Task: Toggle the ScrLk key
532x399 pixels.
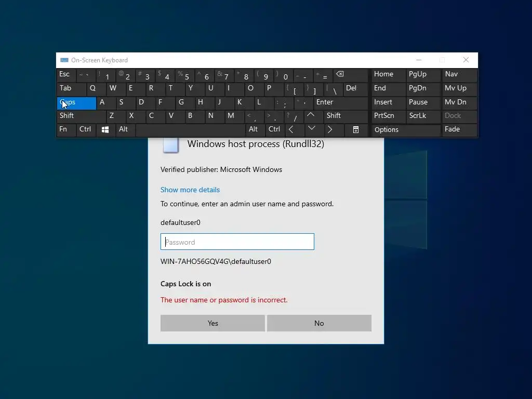Action: coord(423,116)
